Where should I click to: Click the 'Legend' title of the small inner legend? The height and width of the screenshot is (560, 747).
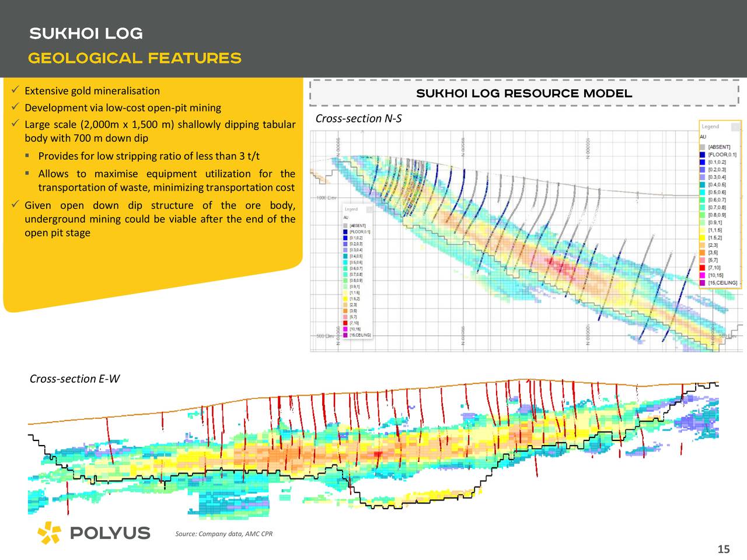point(351,209)
